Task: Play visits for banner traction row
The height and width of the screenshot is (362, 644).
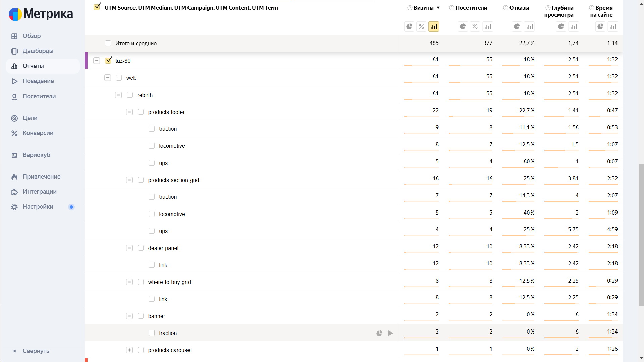Action: pyautogui.click(x=390, y=333)
